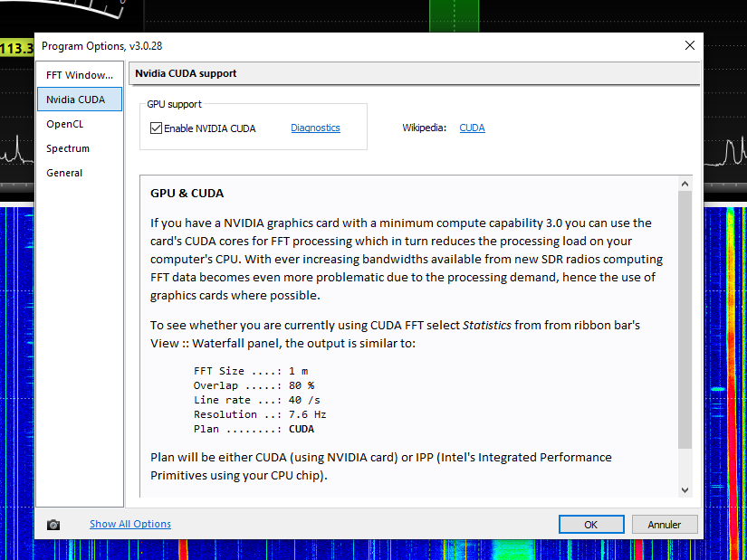Viewport: 747px width, 560px height.
Task: Click the 'Overlap .....: 80 %' line
Action: click(x=254, y=385)
